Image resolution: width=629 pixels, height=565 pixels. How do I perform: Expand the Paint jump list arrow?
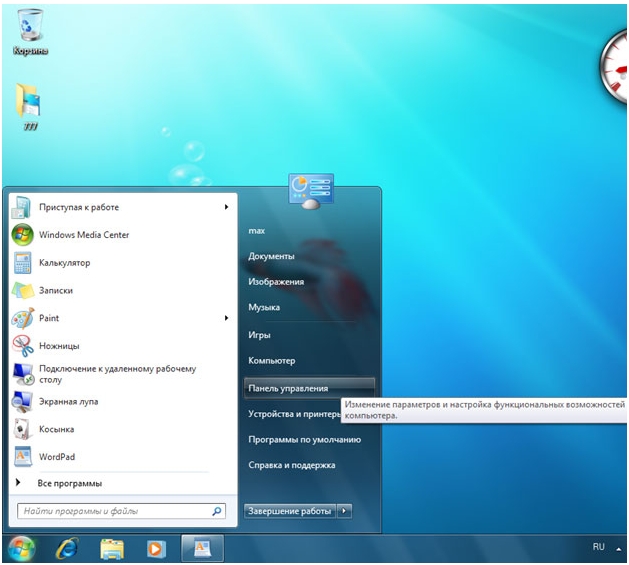(226, 318)
